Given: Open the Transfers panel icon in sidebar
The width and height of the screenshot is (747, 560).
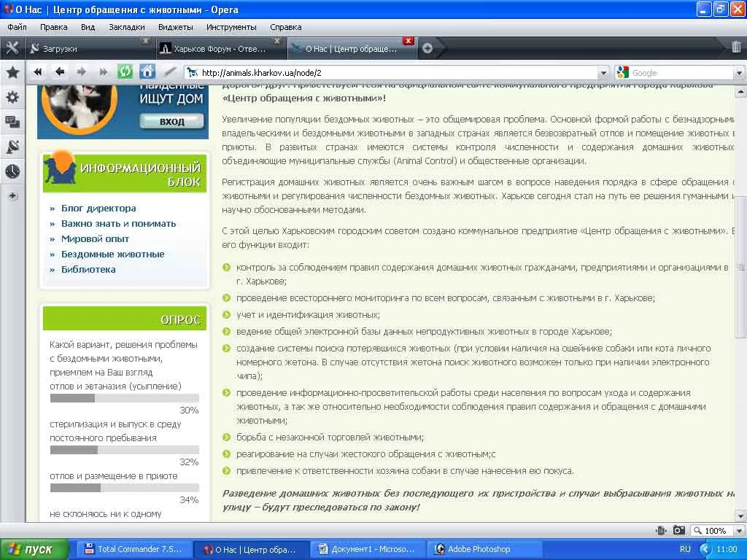Looking at the screenshot, I should coord(12,147).
